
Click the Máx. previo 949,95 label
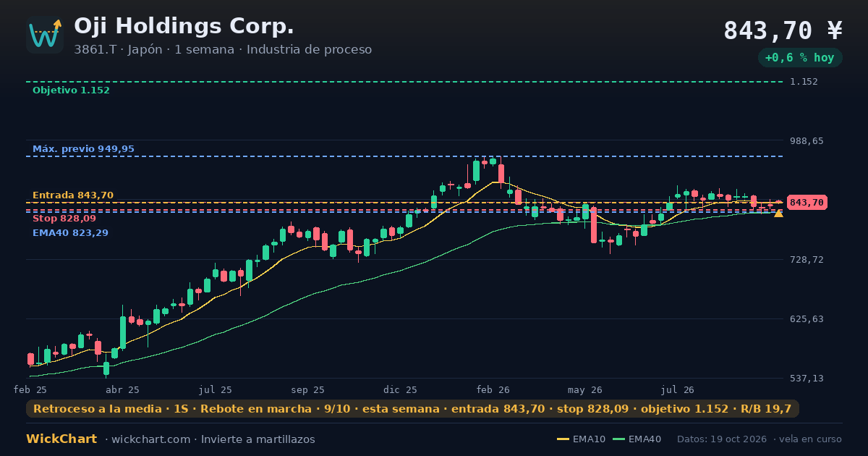[83, 149]
